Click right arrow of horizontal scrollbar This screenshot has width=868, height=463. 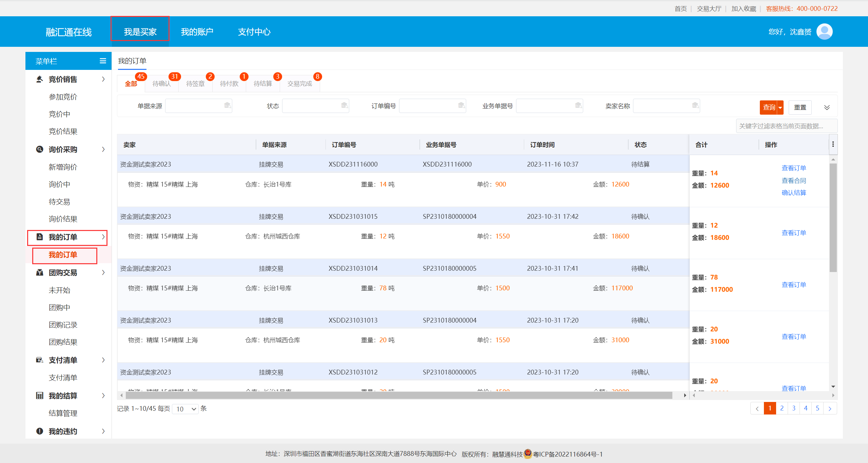685,395
